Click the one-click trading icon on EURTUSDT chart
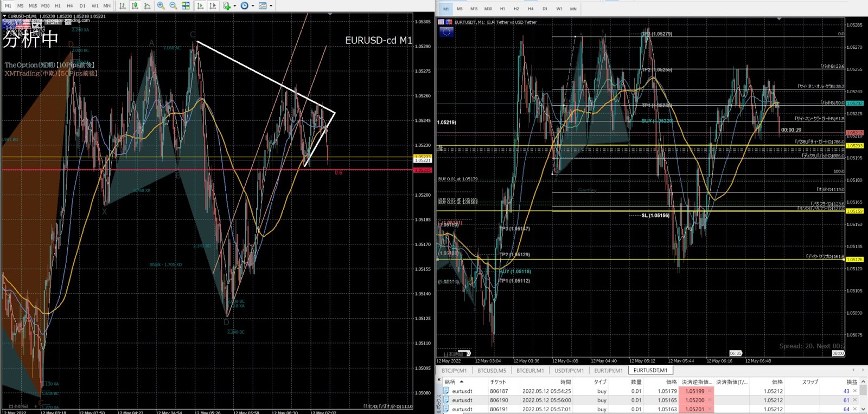This screenshot has width=868, height=414. pos(441,22)
